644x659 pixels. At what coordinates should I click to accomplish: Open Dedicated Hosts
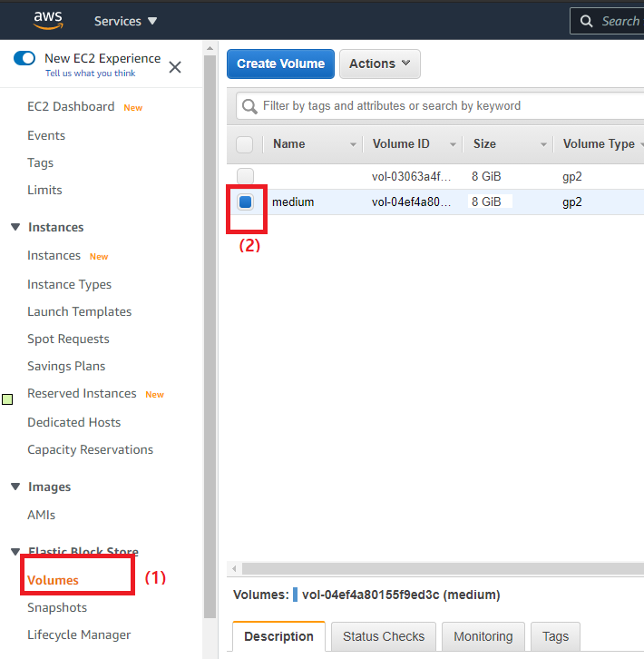[x=74, y=422]
